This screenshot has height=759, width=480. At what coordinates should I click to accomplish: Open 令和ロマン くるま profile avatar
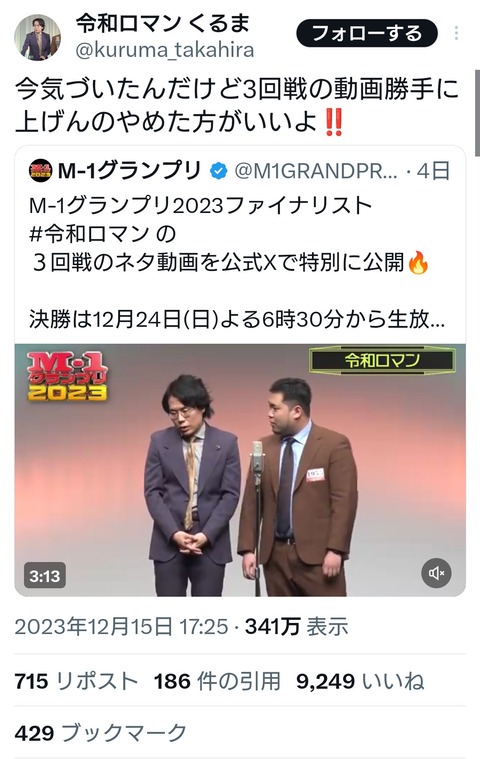pyautogui.click(x=37, y=37)
